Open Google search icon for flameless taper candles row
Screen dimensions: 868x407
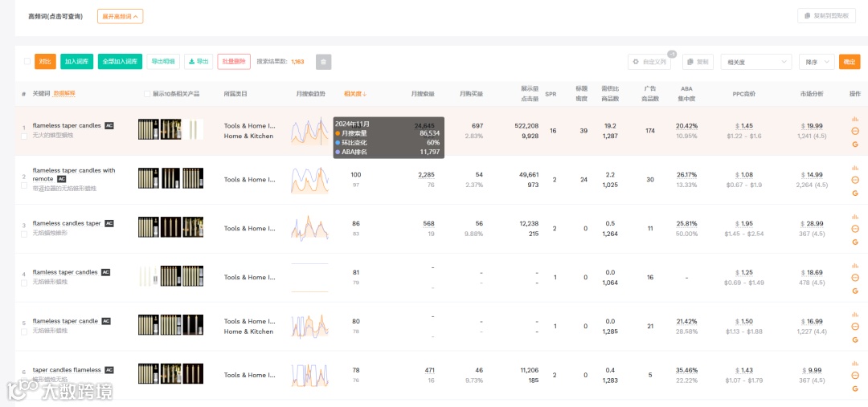[854, 144]
